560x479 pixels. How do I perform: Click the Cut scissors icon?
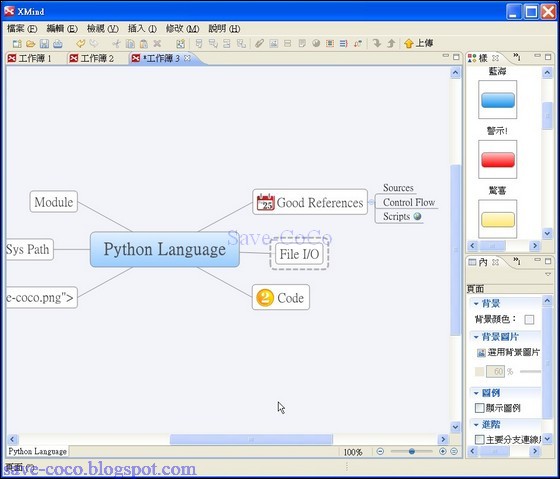(116, 44)
